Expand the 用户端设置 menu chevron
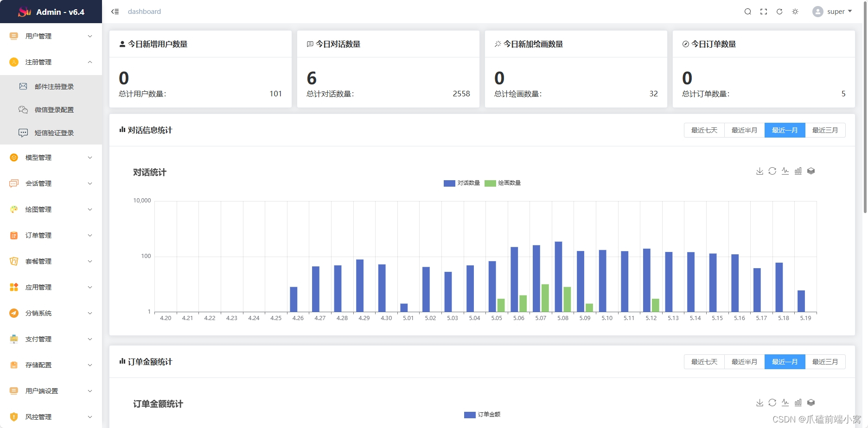Viewport: 868px width, 428px height. pyautogui.click(x=90, y=391)
